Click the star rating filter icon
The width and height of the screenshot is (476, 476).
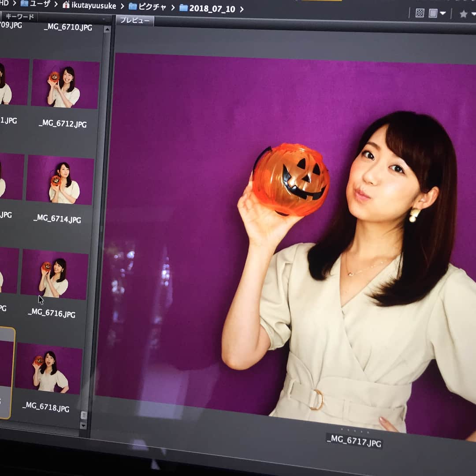pos(463,14)
